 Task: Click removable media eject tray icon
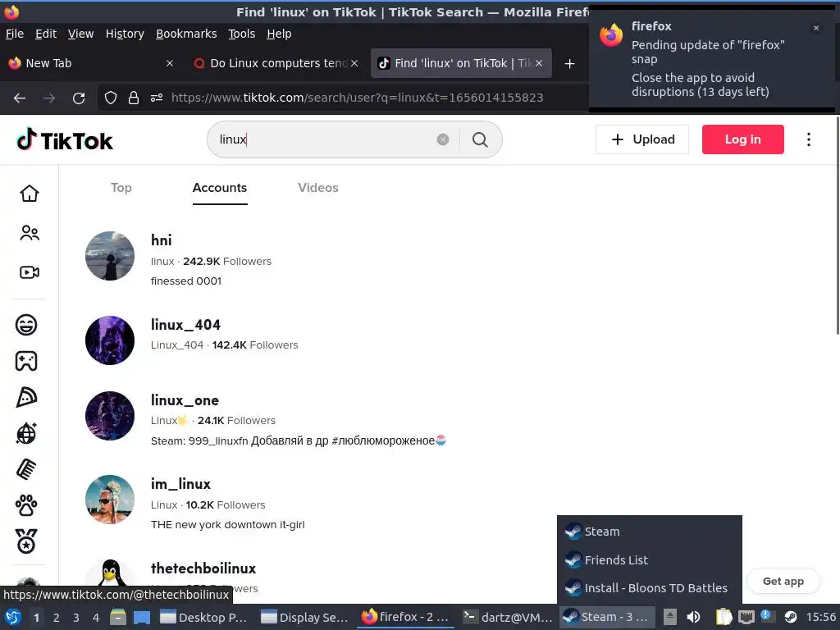(x=669, y=617)
